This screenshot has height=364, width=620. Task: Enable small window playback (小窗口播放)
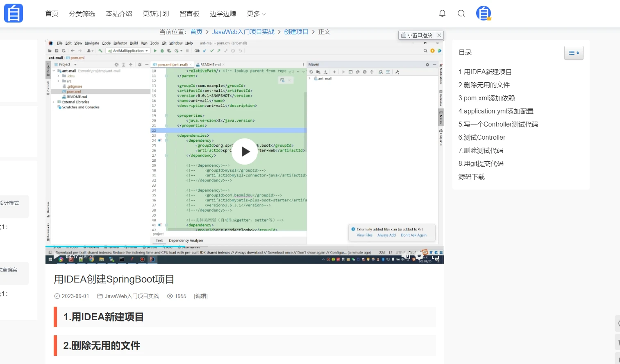(x=417, y=35)
